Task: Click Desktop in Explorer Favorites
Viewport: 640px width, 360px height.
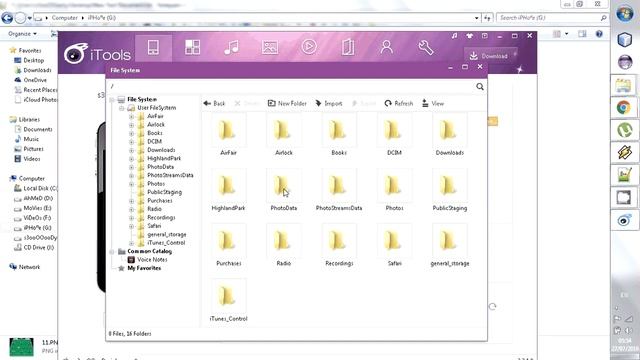Action: click(33, 60)
